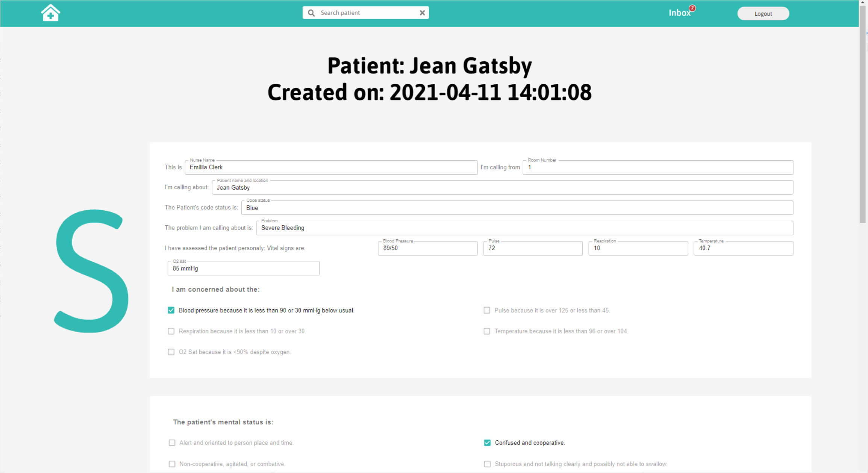Screen dimensions: 868x473
Task: Uncheck the Blood pressure concern checkbox
Action: [171, 310]
